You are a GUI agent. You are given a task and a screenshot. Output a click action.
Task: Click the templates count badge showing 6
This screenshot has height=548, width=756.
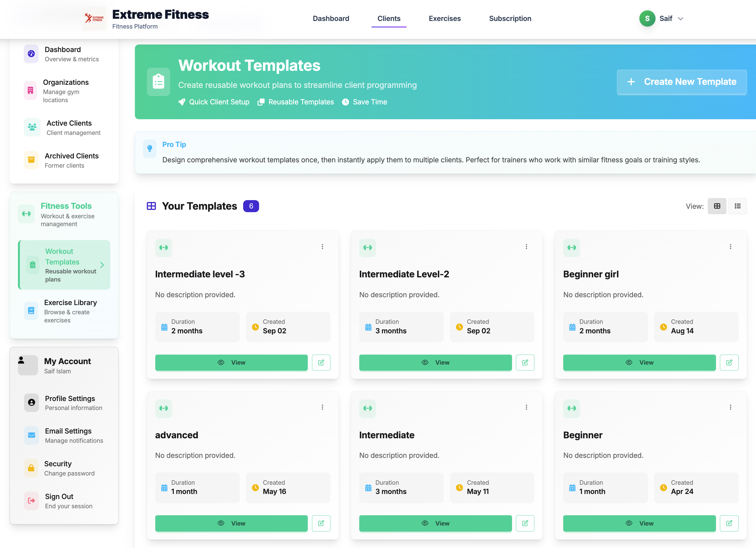tap(251, 206)
